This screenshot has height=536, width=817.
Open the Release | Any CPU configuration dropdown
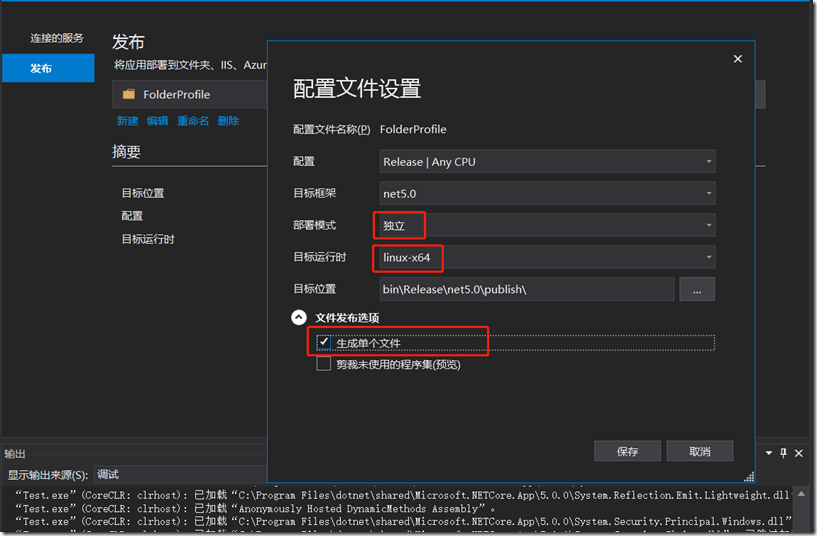coord(547,161)
